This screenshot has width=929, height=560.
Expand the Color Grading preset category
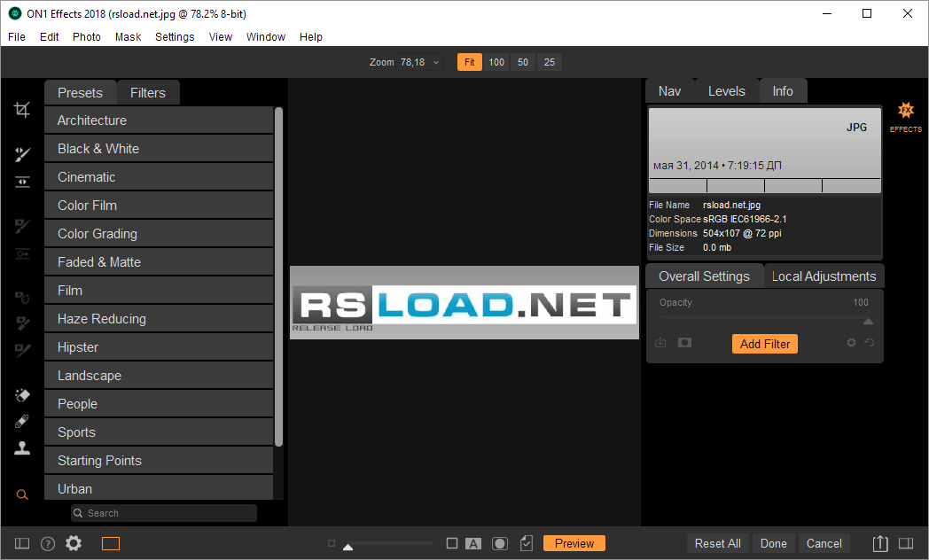[159, 234]
